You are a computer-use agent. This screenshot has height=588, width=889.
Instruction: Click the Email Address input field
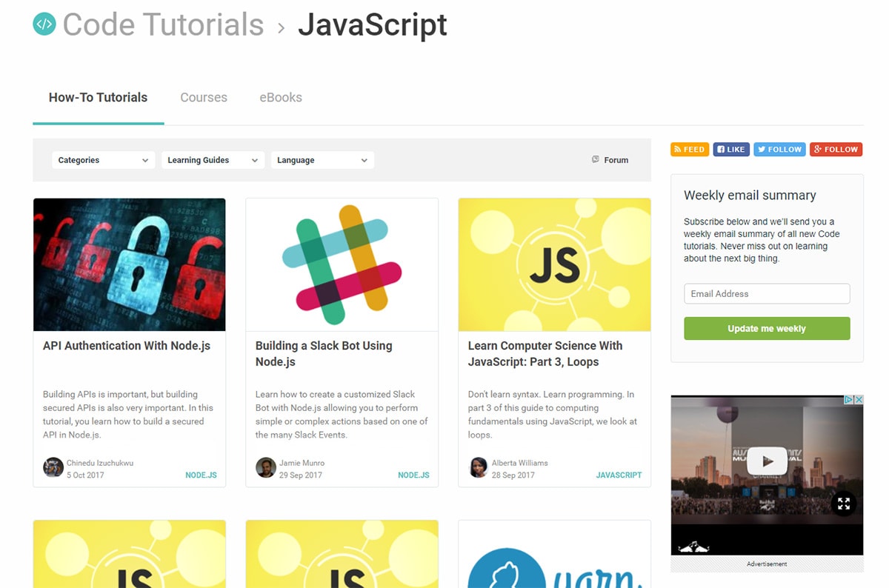pyautogui.click(x=767, y=293)
